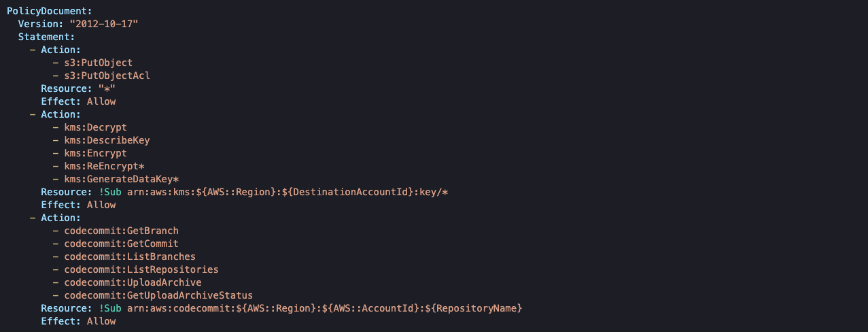Place cursor on codecommit:ListRepositories
The image size is (868, 332).
(x=141, y=269)
